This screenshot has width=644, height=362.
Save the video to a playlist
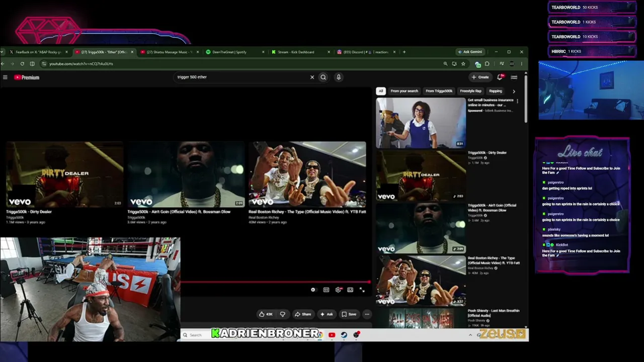(x=349, y=314)
